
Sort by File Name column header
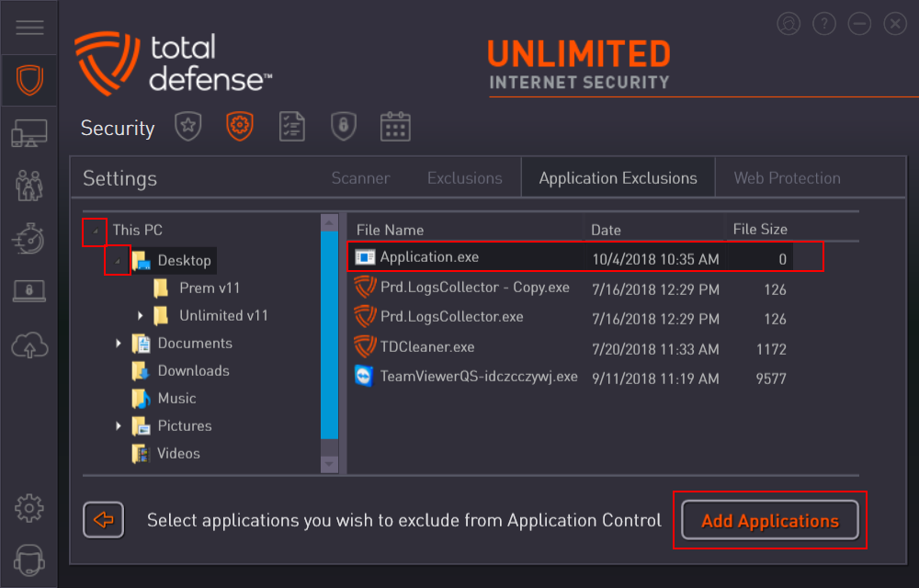tap(390, 231)
